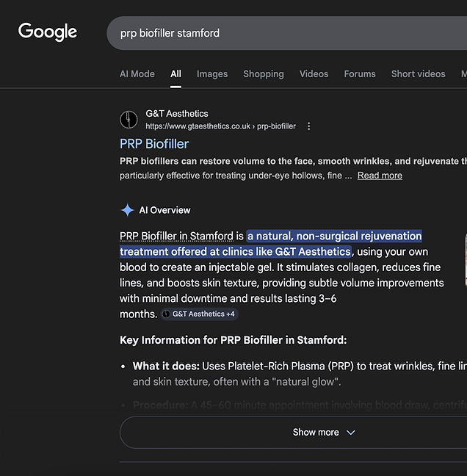Screen dimensions: 467x476
Task: Open the PRP Biofiller result title
Action: pos(154,144)
